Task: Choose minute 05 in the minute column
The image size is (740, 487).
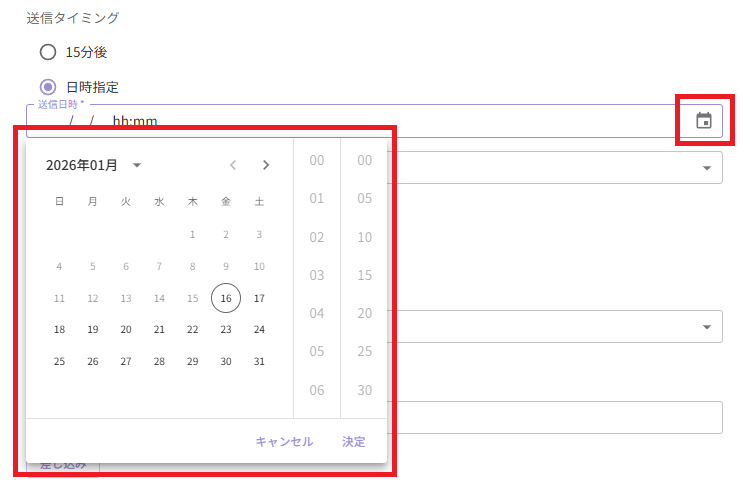Action: (364, 198)
